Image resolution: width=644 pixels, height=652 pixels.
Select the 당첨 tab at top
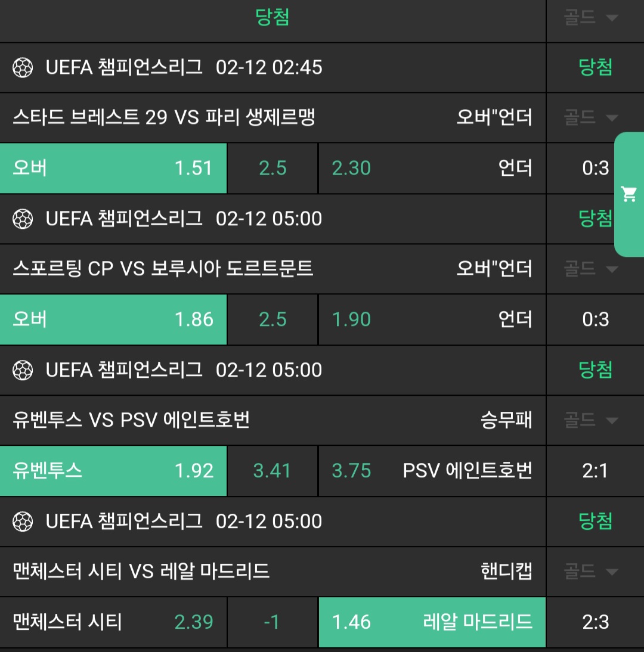[x=273, y=18]
